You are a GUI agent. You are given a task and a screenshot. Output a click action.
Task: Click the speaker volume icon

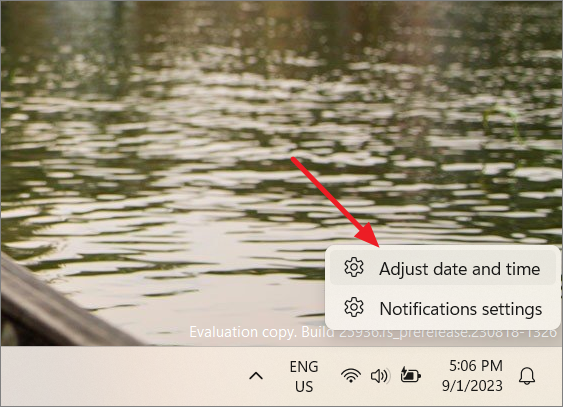pos(380,376)
